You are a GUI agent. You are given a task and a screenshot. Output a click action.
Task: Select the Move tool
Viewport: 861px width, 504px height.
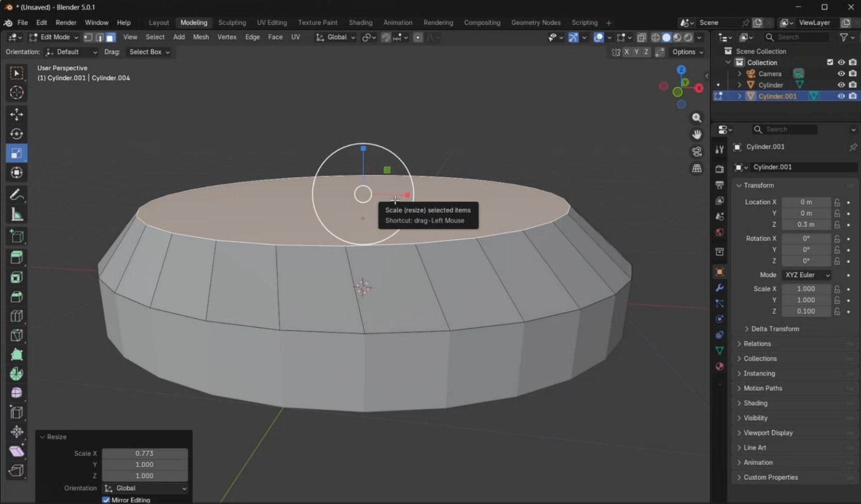16,114
